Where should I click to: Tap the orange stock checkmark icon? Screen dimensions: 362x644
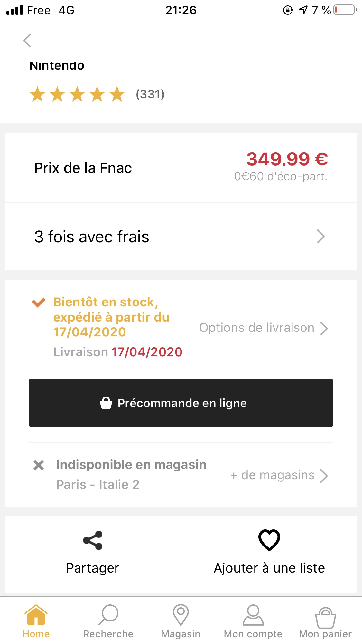[39, 302]
